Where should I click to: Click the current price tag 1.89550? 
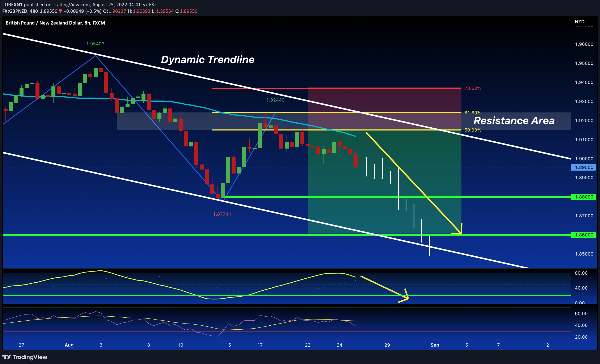pos(584,167)
